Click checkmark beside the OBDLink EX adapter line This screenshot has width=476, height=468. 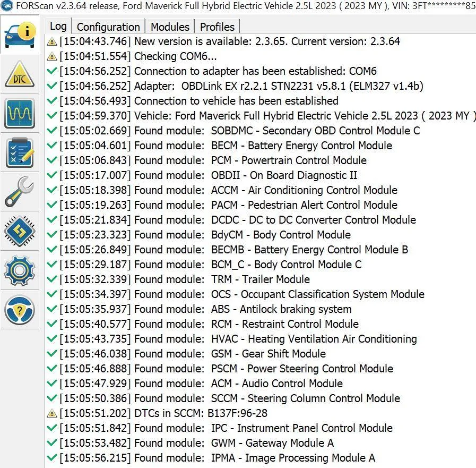(52, 86)
